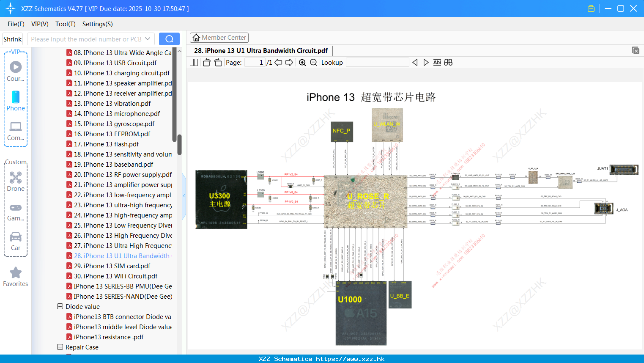Open 17. IPhone 13 flash.pdf

pos(102,144)
